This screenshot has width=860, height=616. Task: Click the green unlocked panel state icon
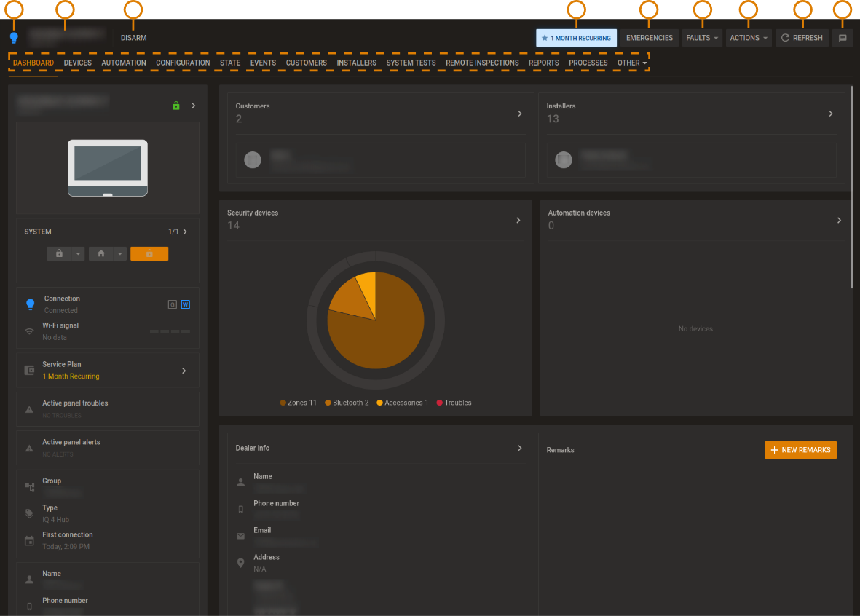pyautogui.click(x=175, y=105)
